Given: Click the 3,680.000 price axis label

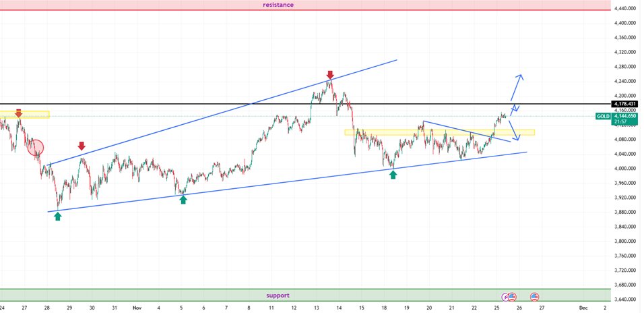Looking at the screenshot, I should (x=626, y=285).
